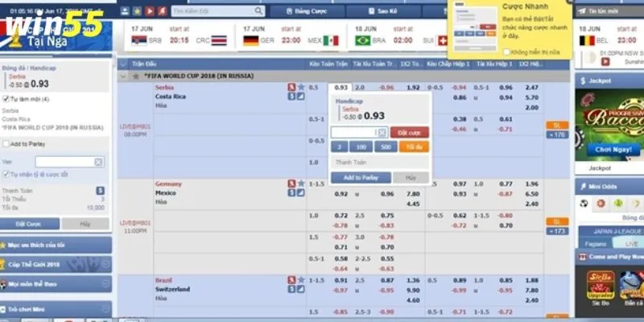Image resolution: width=644 pixels, height=322 pixels.
Task: Click the running player icon in toolbar
Action: click(163, 11)
